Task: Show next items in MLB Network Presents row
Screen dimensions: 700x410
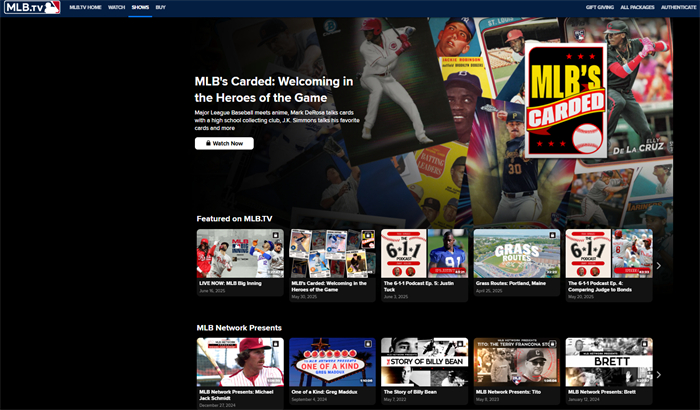Action: click(x=658, y=375)
